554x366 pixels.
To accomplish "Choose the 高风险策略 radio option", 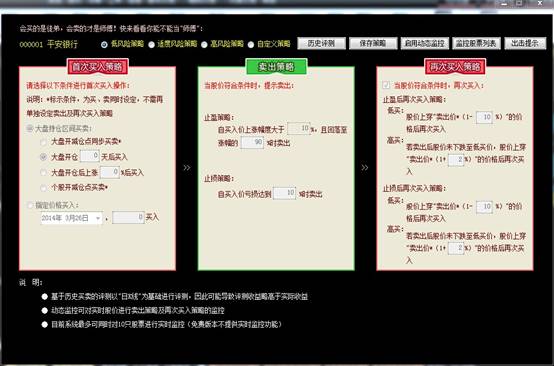I will [204, 45].
